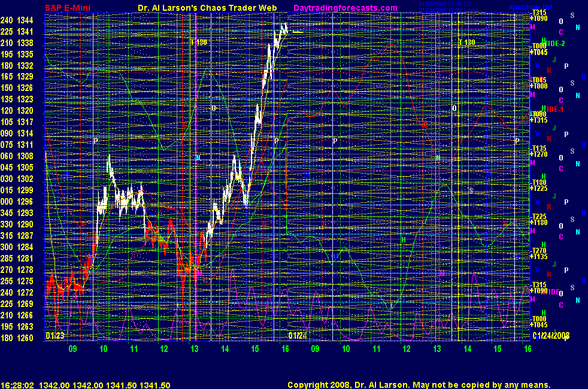
Task: Click the +T225 tide line label
Action: tap(539, 189)
